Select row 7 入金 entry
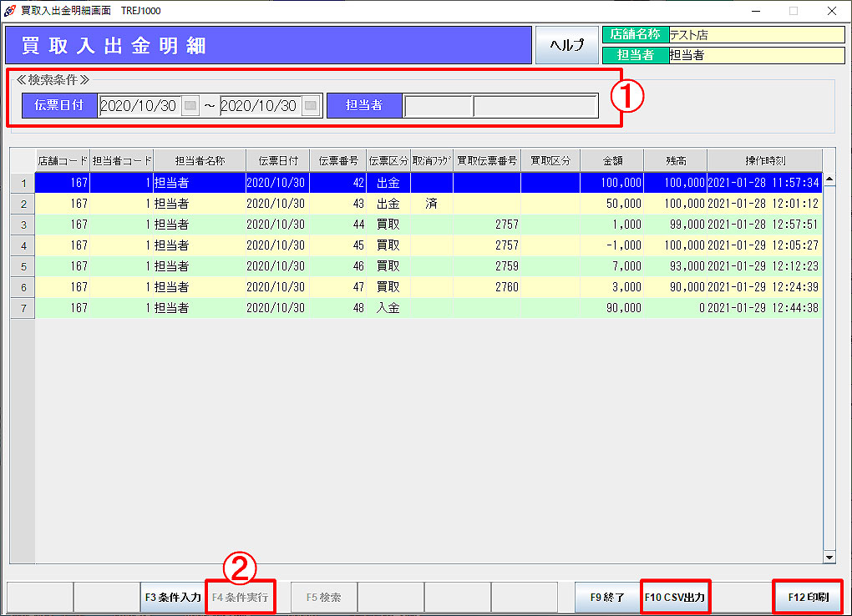 click(x=388, y=308)
